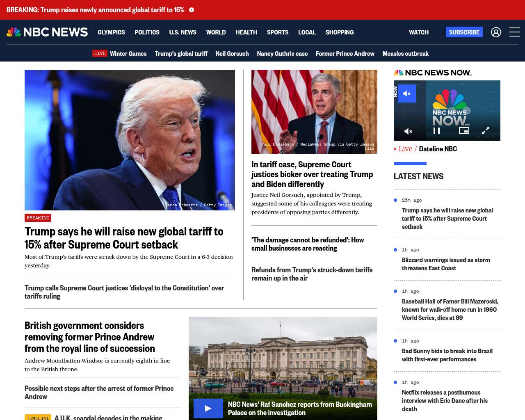Open the Bad Bunny Brazil performances story

447,355
